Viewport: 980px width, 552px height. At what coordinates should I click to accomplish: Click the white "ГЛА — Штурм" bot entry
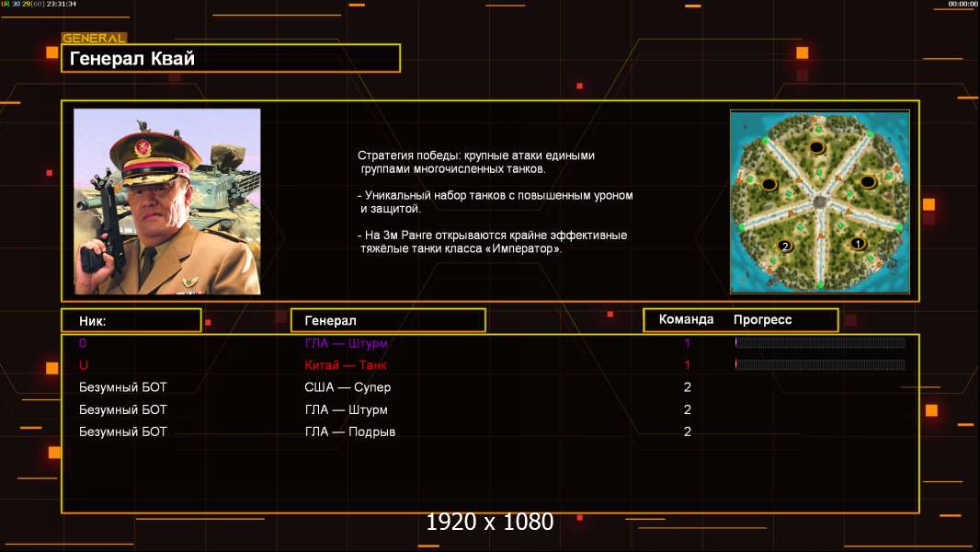tap(347, 409)
